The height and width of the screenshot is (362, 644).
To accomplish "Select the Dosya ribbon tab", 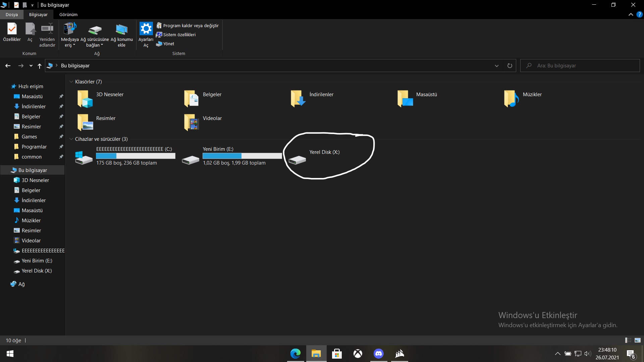I will tap(11, 15).
